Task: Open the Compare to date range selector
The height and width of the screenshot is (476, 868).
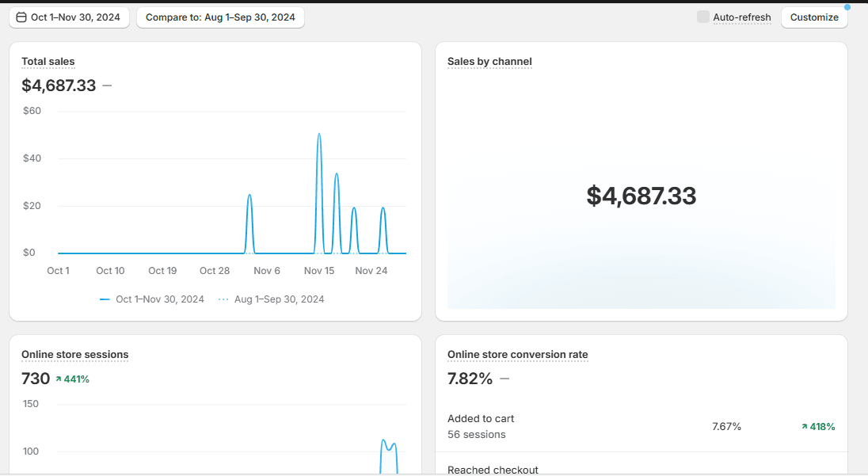Action: tap(220, 17)
